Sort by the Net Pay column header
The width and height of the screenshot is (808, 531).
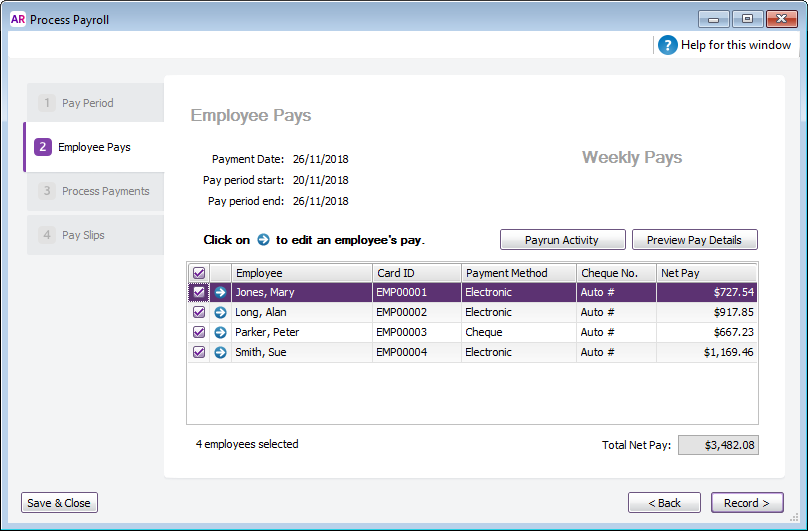(x=706, y=273)
